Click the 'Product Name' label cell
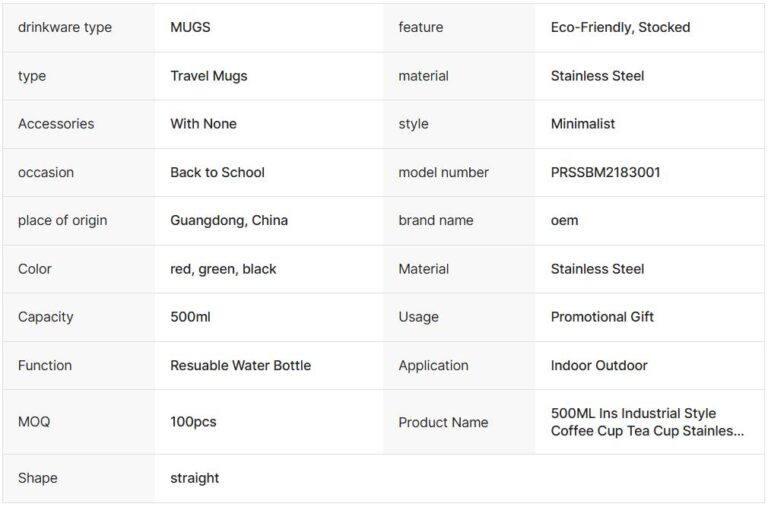Image resolution: width=768 pixels, height=507 pixels. coord(443,422)
